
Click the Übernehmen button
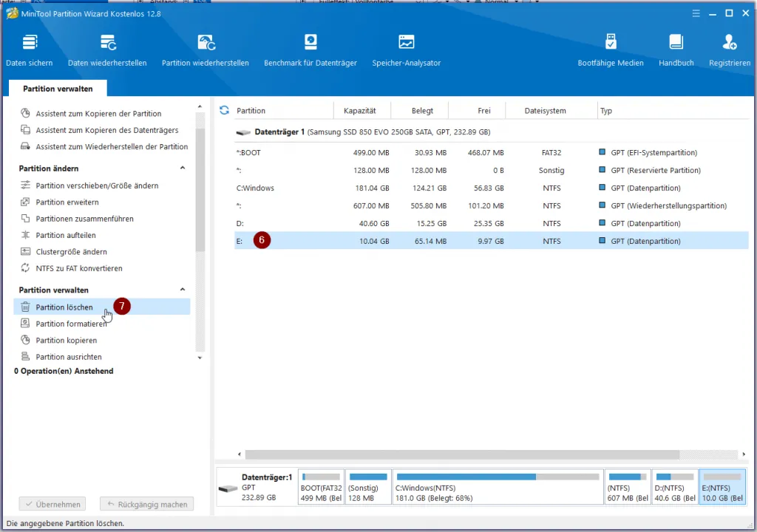coord(52,504)
